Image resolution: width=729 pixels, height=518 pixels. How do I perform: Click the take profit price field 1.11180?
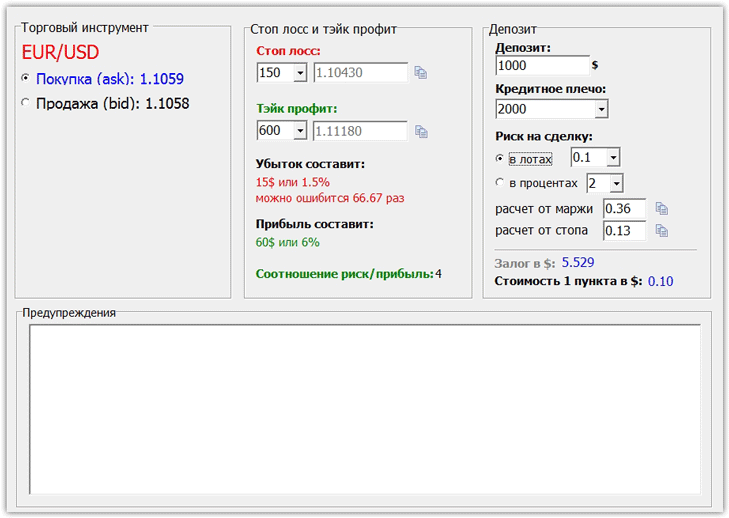[x=360, y=131]
